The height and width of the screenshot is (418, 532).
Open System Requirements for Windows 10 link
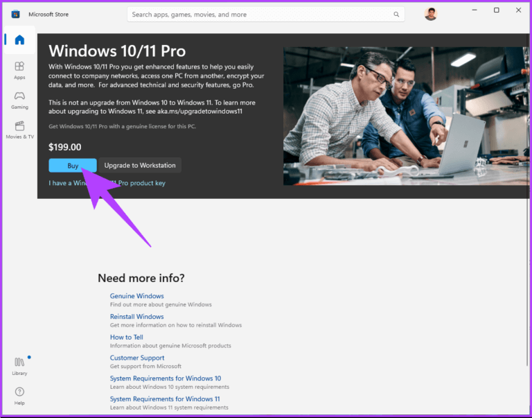click(x=166, y=378)
